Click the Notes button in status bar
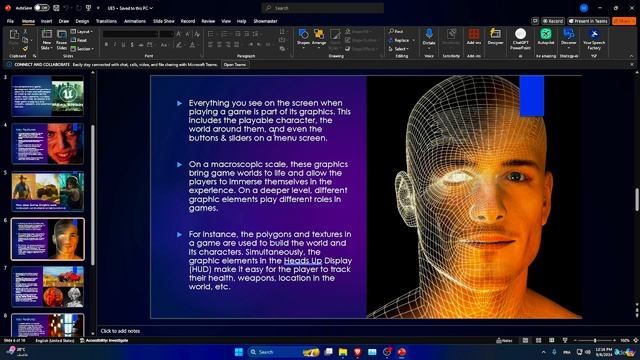 (x=504, y=340)
